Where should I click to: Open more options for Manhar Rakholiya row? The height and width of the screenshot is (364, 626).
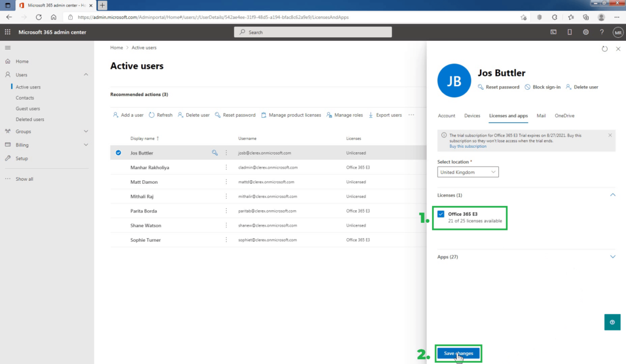226,167
